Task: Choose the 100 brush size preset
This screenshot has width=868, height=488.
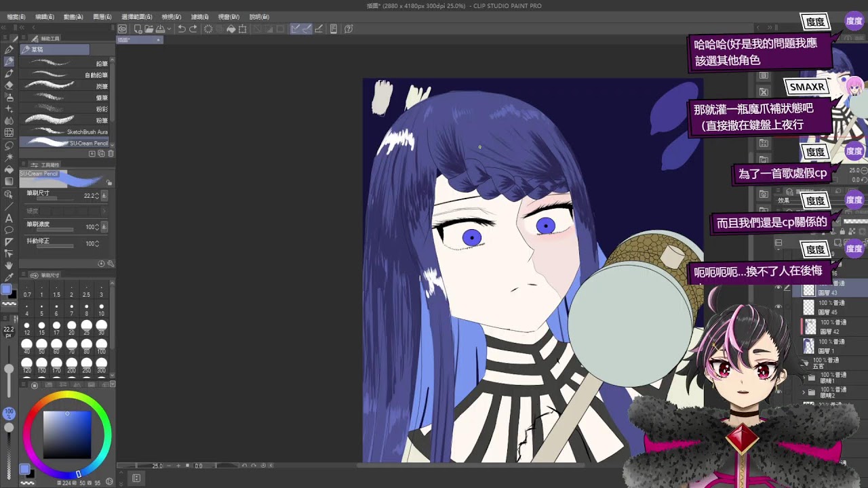Action: 101,346
